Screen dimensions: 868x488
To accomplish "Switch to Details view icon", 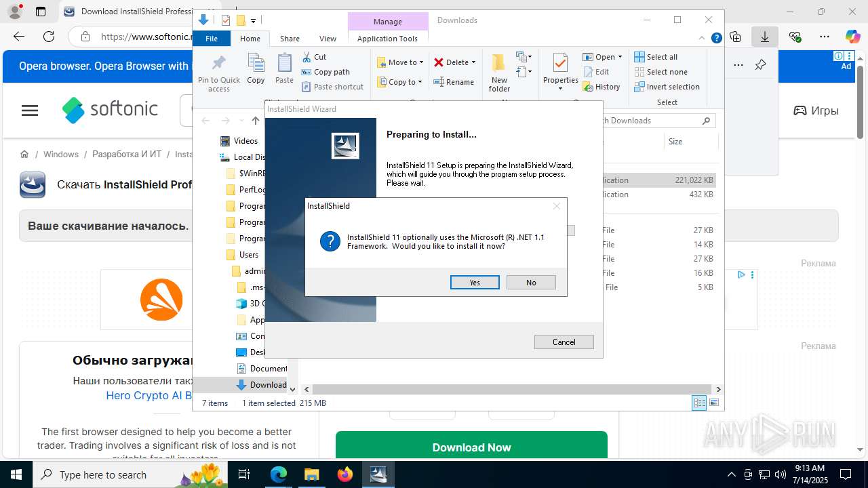I will tap(699, 403).
